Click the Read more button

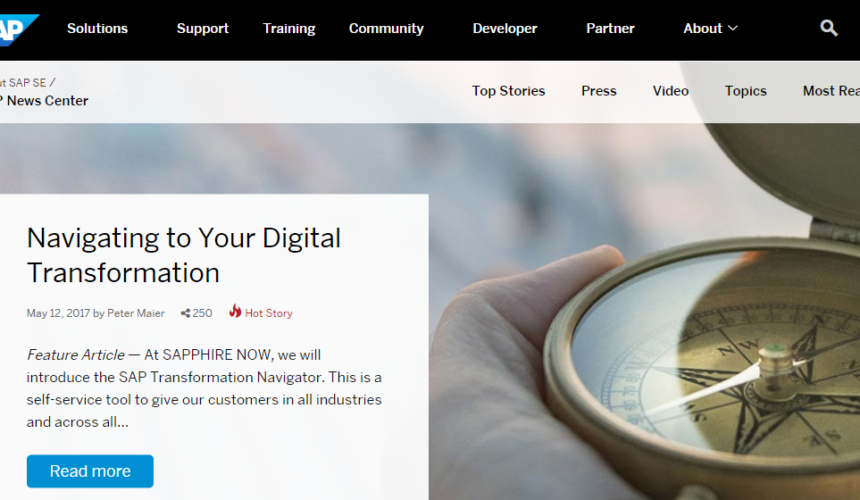[x=90, y=471]
